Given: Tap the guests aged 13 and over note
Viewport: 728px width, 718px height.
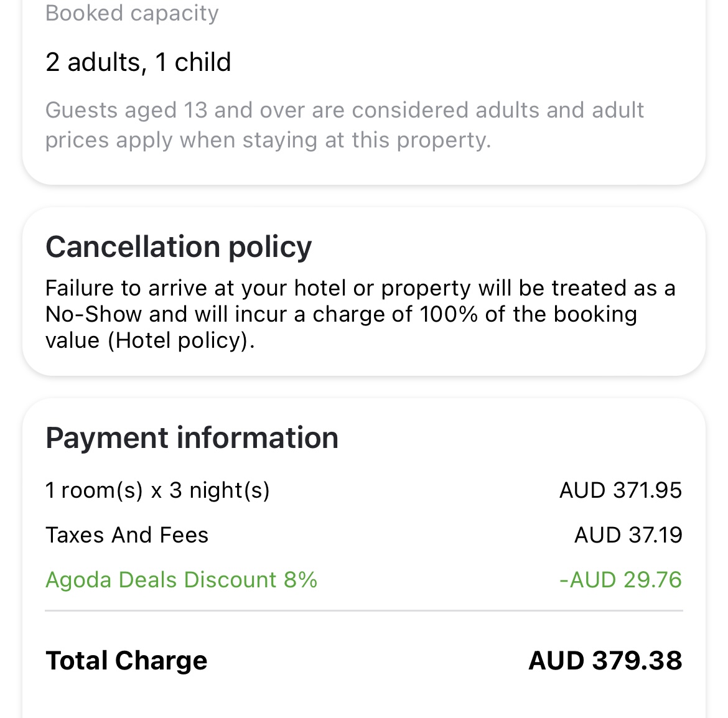Looking at the screenshot, I should [x=345, y=125].
